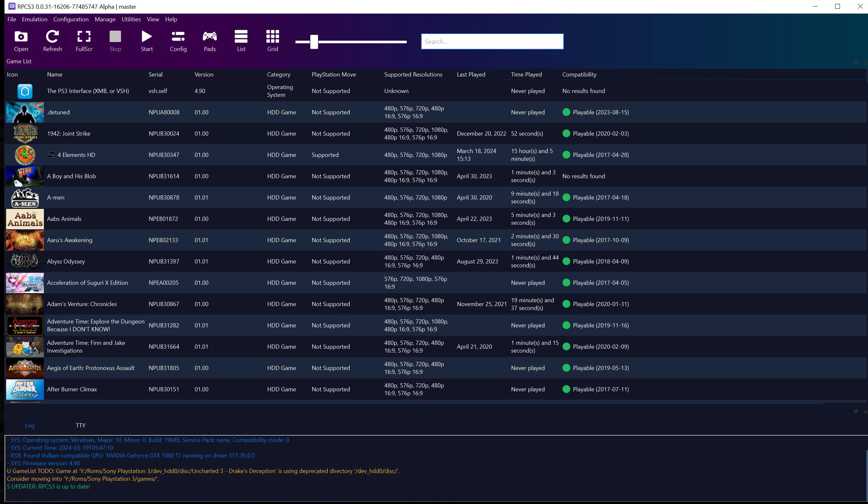Screen dimensions: 868x504
Task: Select the Abyss Odyssey thumbnail
Action: 25,262
